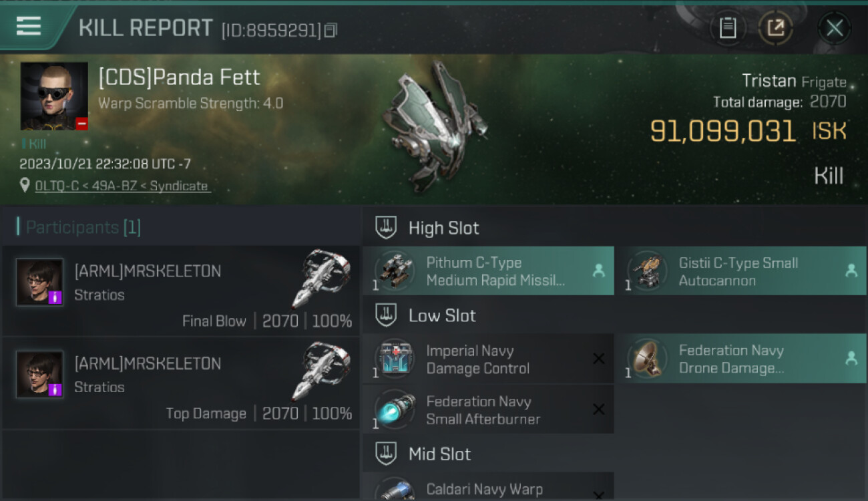The image size is (868, 501).
Task: Copy the kill report ID
Action: tap(331, 30)
